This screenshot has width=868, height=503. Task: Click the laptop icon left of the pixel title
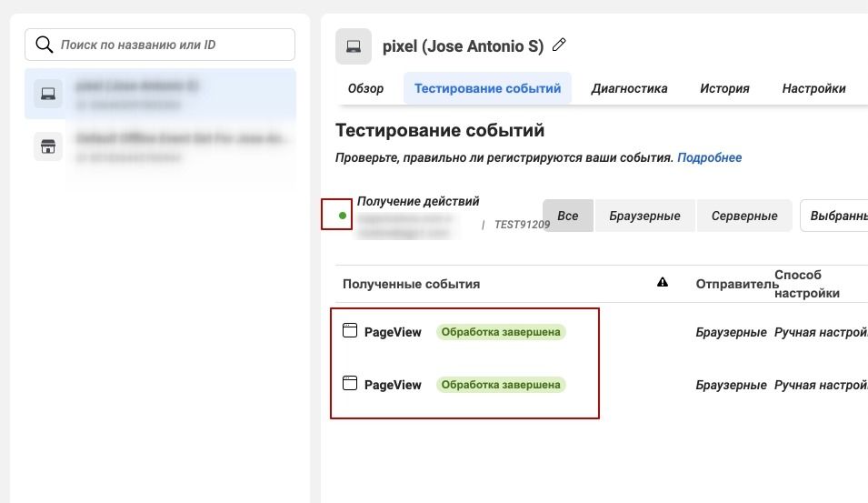pyautogui.click(x=354, y=46)
